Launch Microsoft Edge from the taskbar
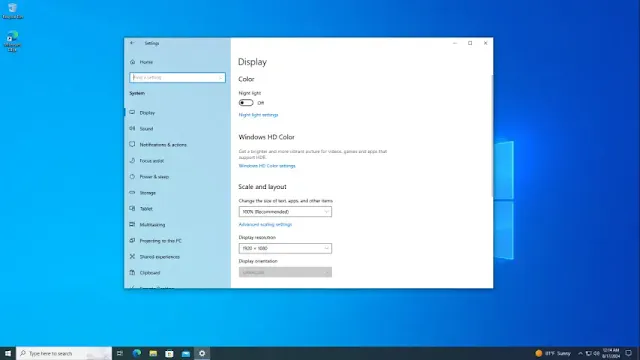The height and width of the screenshot is (360, 640). (x=137, y=353)
